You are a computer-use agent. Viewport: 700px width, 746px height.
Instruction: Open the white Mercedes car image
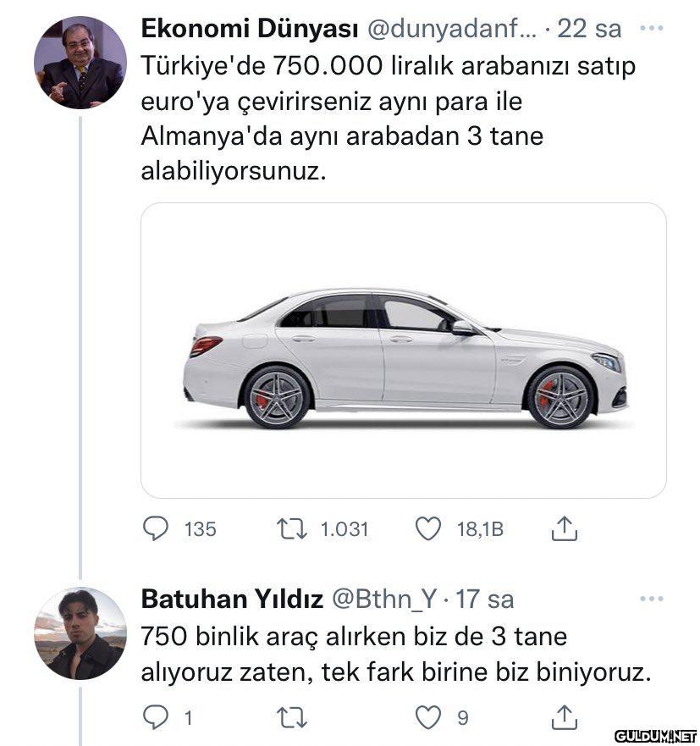click(x=403, y=351)
